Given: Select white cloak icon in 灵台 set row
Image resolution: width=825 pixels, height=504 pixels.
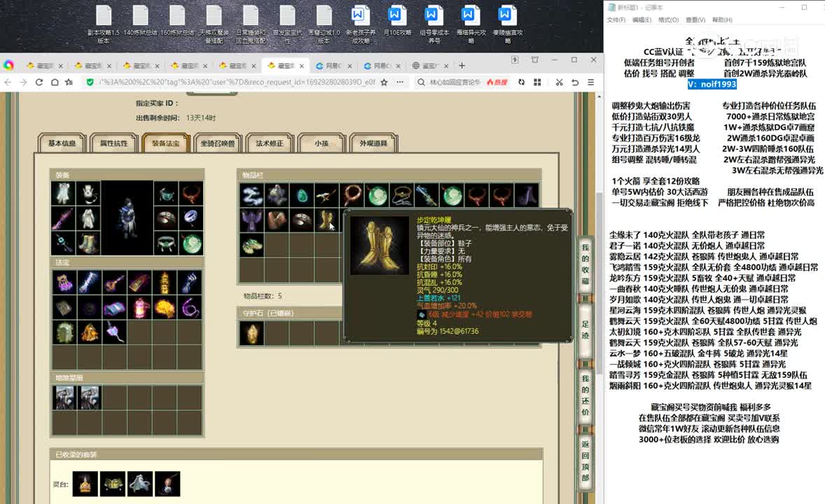Looking at the screenshot, I should pos(140,484).
